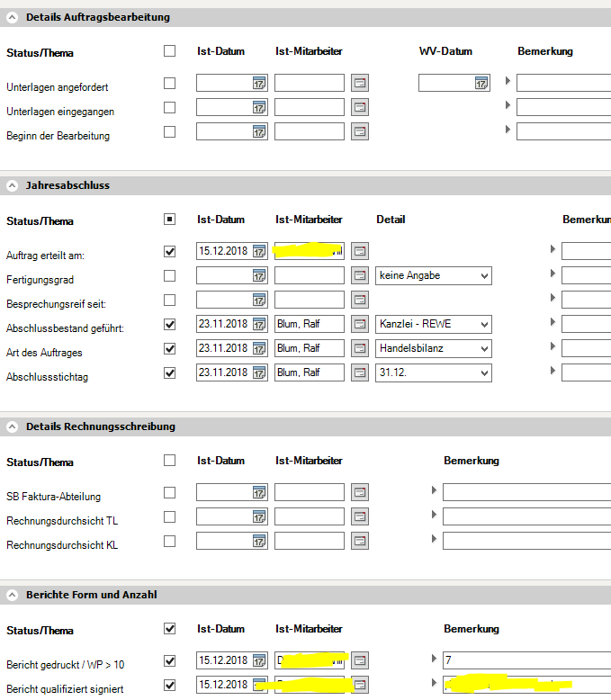The width and height of the screenshot is (611, 700).
Task: Open calendar picker for Unterlagen angefordert Ist-Datum
Action: point(259,83)
